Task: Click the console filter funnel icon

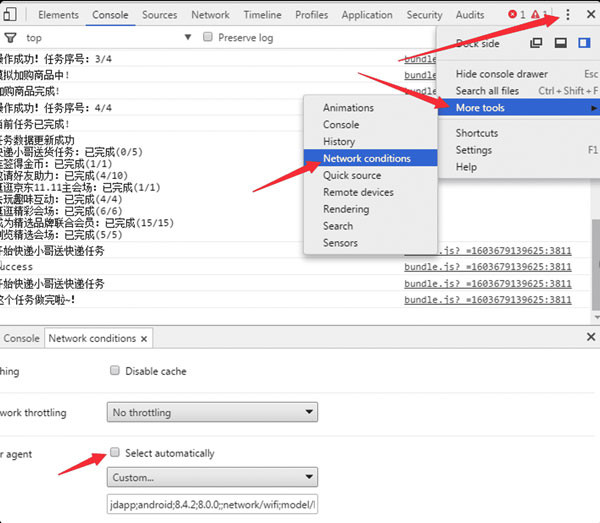Action: click(10, 38)
